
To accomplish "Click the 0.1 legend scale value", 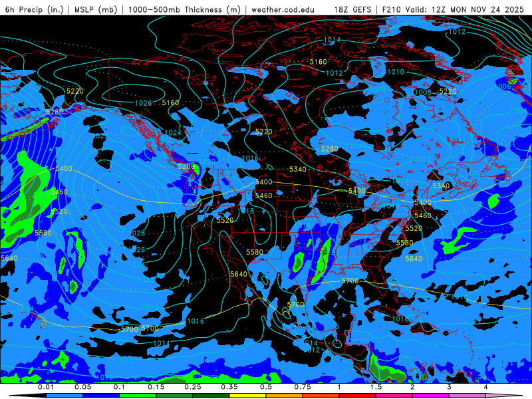I will coord(119,387).
